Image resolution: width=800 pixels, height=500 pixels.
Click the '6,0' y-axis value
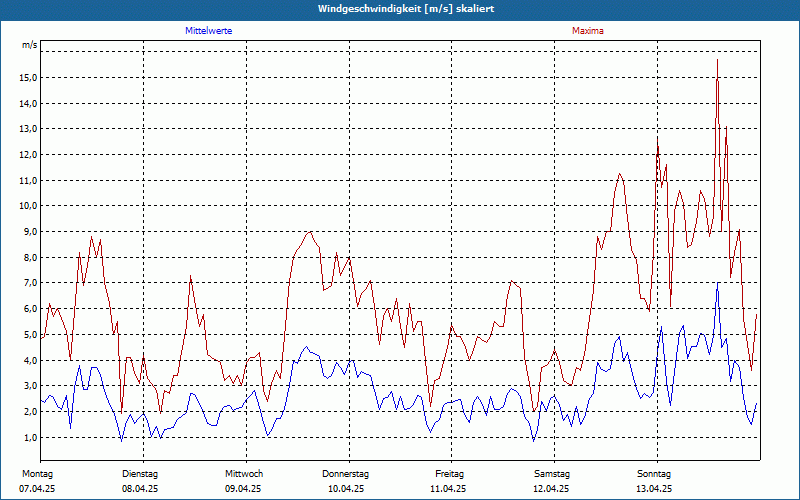[29, 309]
